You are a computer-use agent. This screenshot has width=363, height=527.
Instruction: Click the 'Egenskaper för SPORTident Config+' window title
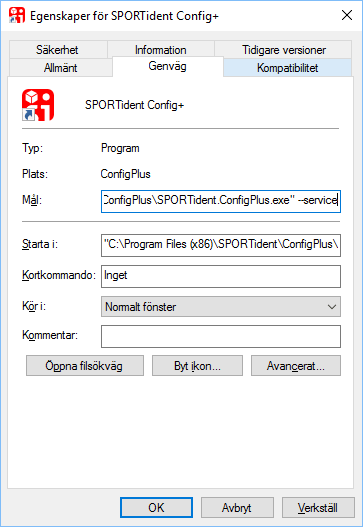(x=124, y=16)
